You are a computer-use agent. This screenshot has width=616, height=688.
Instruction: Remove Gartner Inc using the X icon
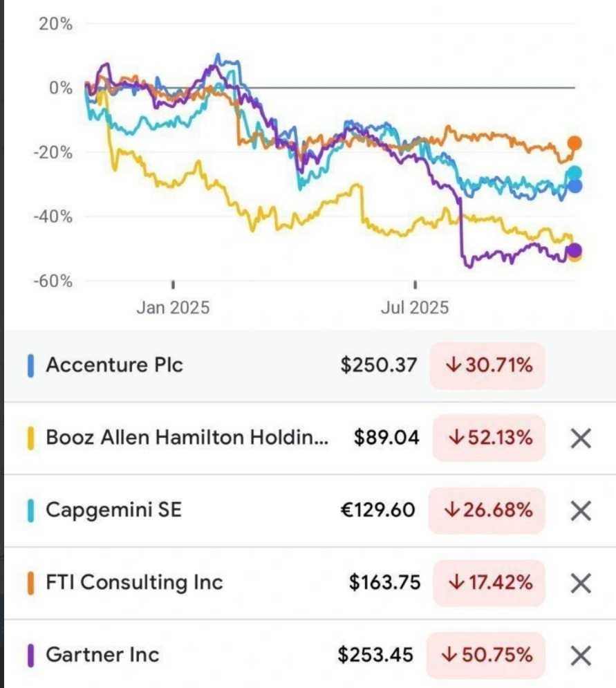click(580, 655)
